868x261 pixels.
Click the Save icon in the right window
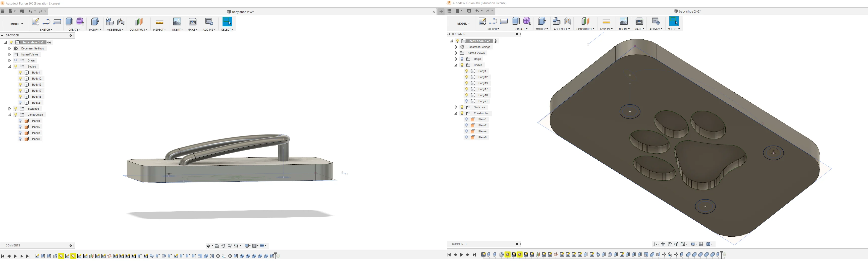pos(469,11)
